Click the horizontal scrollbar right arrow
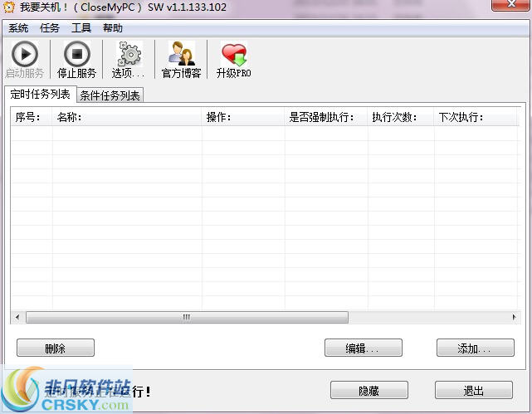Image resolution: width=532 pixels, height=414 pixels. [x=514, y=317]
